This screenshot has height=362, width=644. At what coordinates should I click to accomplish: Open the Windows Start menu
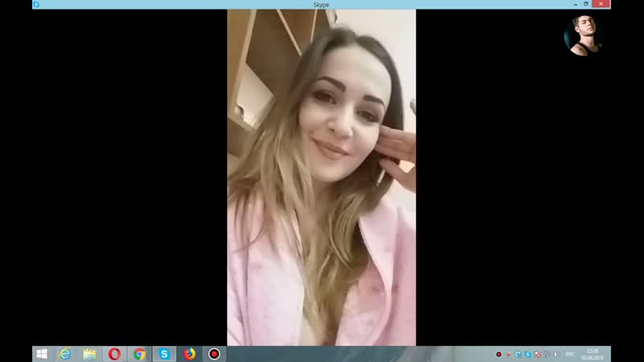click(x=41, y=354)
